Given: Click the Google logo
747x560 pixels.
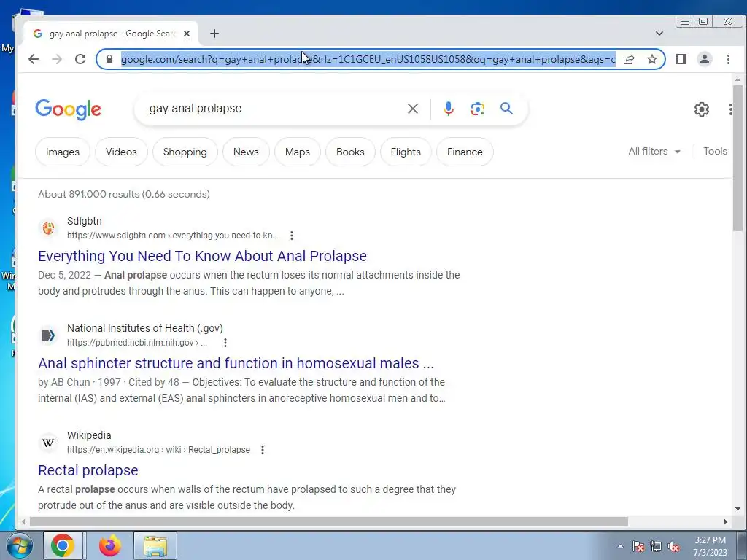Looking at the screenshot, I should [x=68, y=109].
